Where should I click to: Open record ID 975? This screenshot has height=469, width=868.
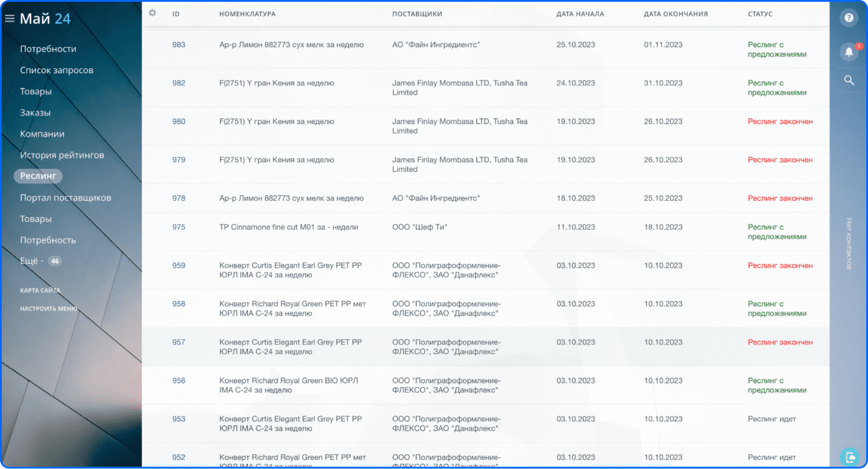coord(179,227)
